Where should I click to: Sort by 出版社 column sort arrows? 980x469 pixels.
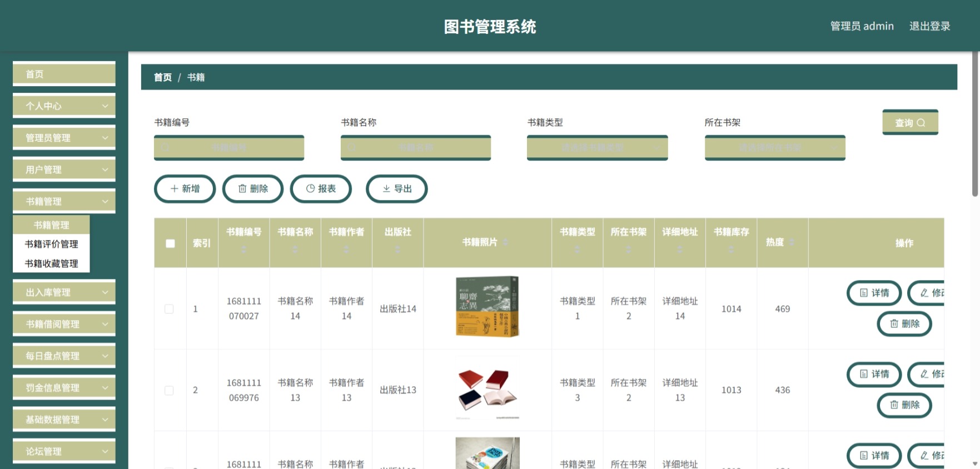click(397, 250)
